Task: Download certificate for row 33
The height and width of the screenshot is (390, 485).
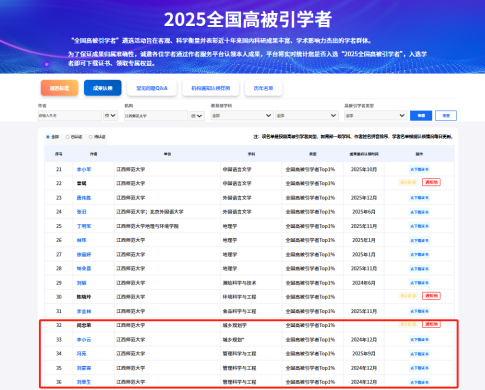Action: pyautogui.click(x=419, y=340)
